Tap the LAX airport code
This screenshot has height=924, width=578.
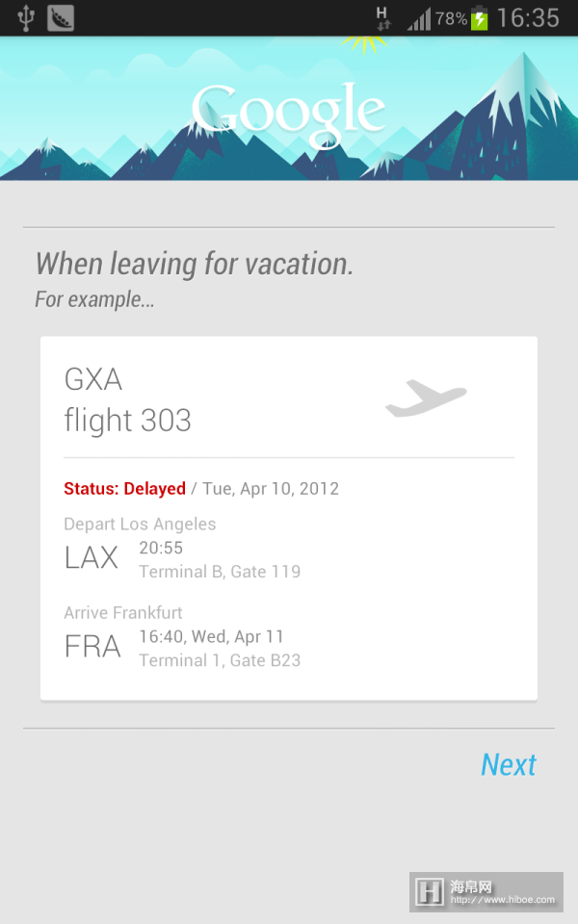[92, 558]
